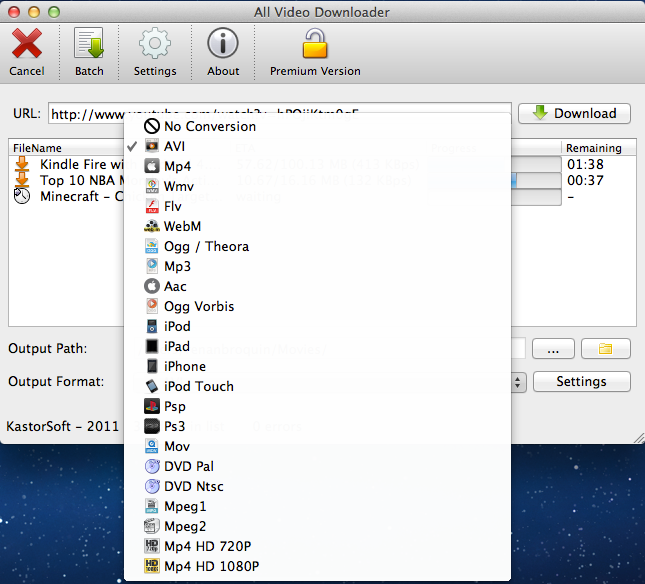The width and height of the screenshot is (645, 584).
Task: Click the Mp4 HD 1080P icon
Action: (x=152, y=566)
